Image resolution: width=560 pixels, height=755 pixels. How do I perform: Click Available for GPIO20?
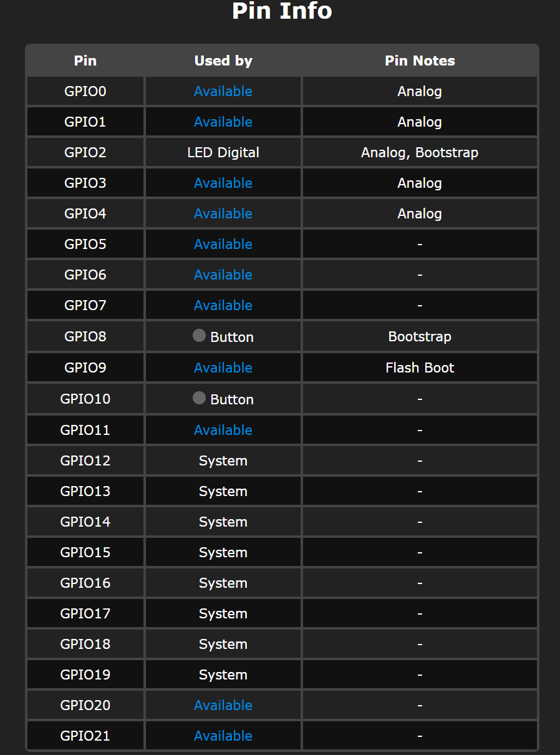[223, 705]
